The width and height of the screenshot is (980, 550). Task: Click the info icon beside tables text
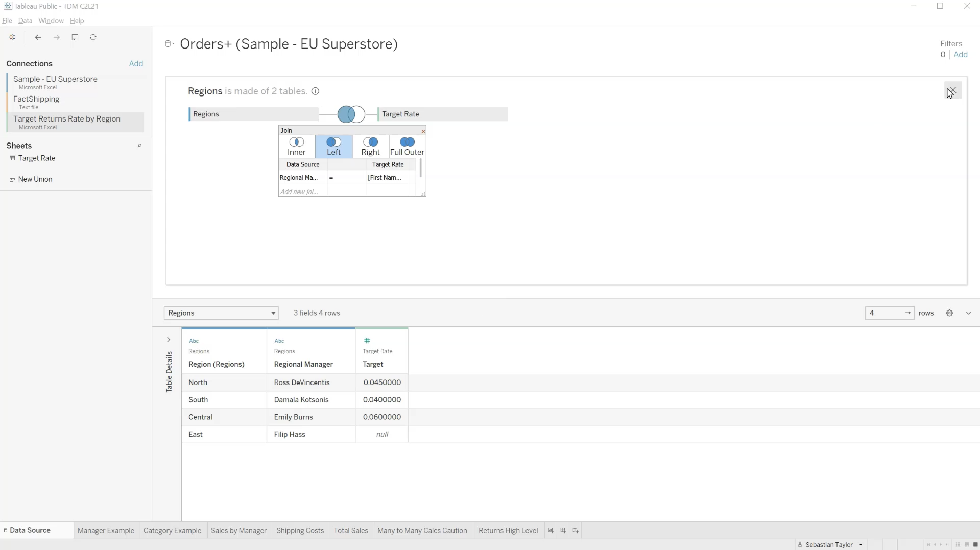(316, 91)
